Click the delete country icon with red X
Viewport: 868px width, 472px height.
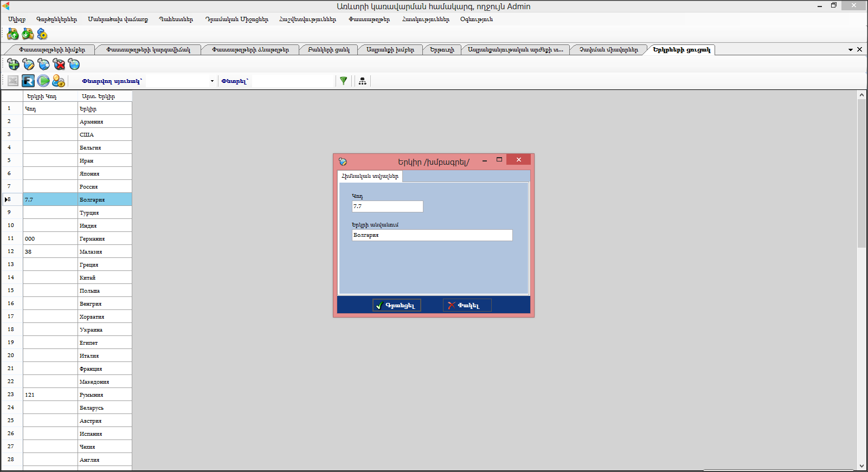click(x=59, y=64)
